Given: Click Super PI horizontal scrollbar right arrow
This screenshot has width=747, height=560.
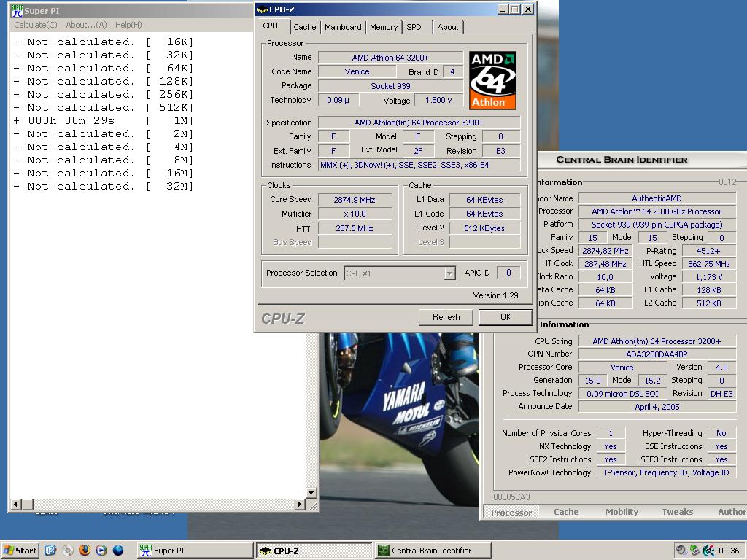Looking at the screenshot, I should [300, 504].
